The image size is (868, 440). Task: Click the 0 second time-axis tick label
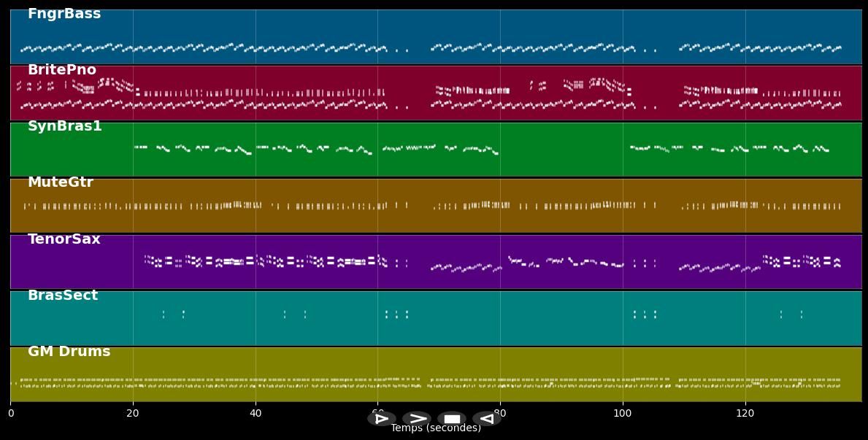pos(10,414)
